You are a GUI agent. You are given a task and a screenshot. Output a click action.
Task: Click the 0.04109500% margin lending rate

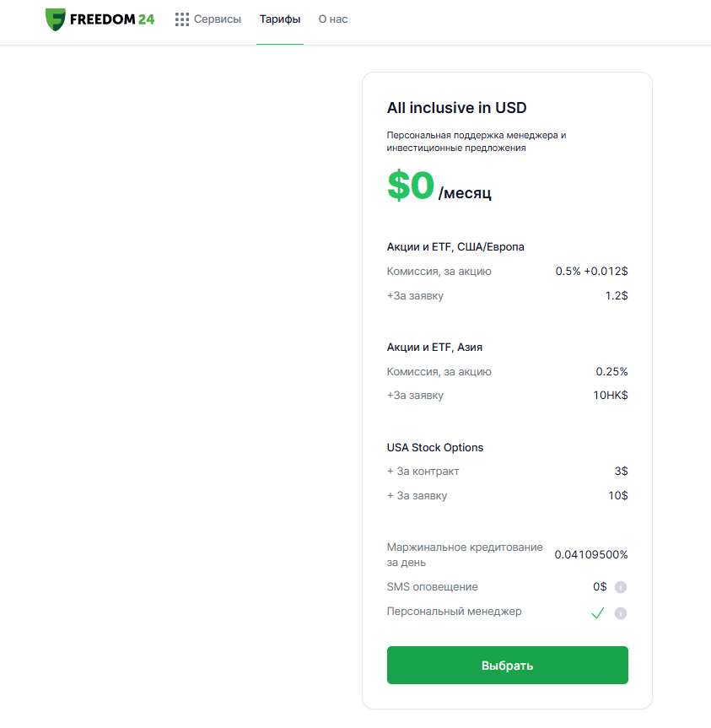[590, 554]
